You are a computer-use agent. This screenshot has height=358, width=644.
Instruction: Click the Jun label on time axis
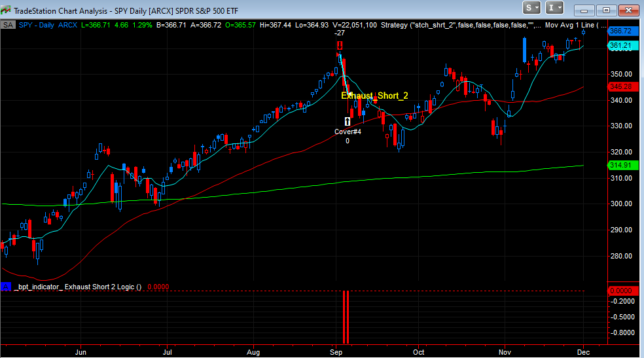coord(81,352)
